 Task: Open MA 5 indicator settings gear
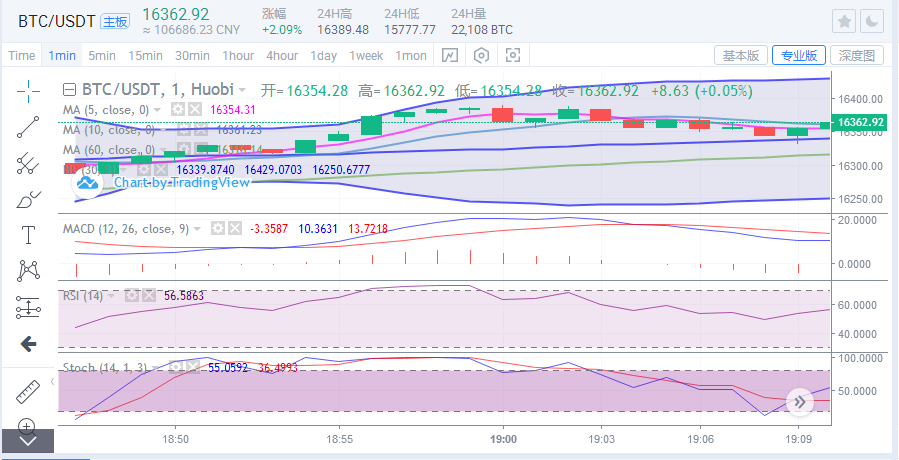coord(178,110)
